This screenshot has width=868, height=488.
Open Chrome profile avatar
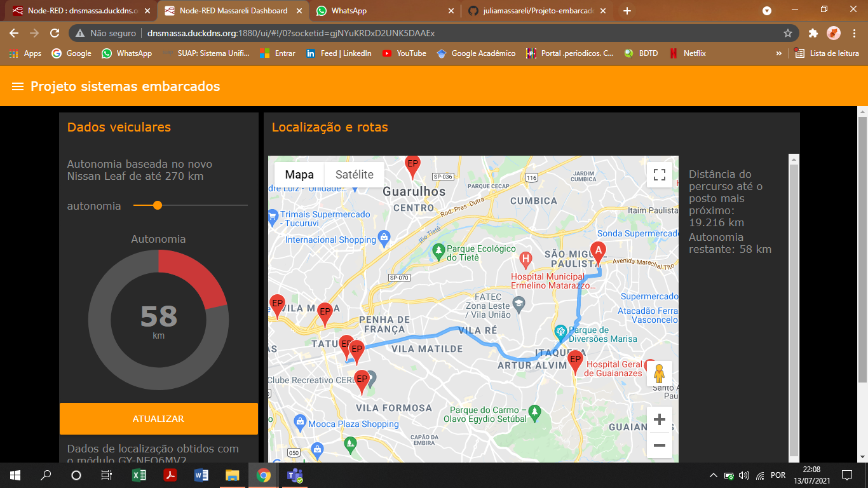click(x=834, y=33)
